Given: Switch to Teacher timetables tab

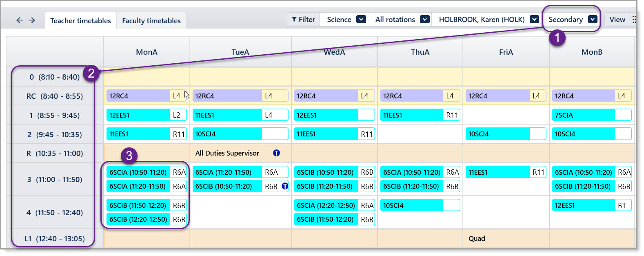Looking at the screenshot, I should point(80,21).
